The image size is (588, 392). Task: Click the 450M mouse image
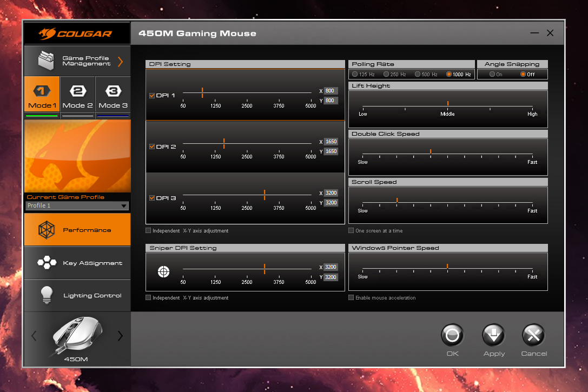coord(76,335)
